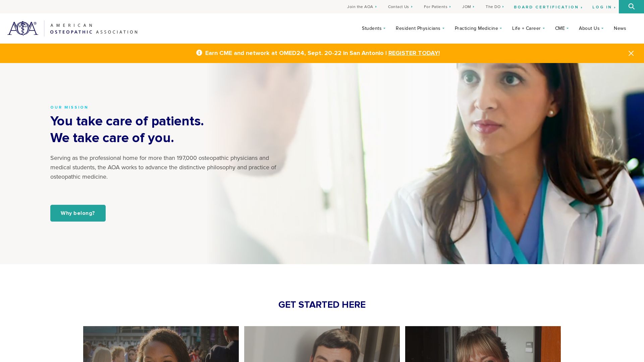Open the Practicing Medicine dropdown
Image resolution: width=644 pixels, height=362 pixels.
coord(478,28)
